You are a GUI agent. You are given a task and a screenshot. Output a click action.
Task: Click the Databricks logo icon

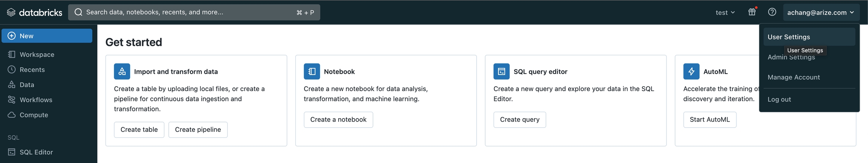[x=11, y=12]
